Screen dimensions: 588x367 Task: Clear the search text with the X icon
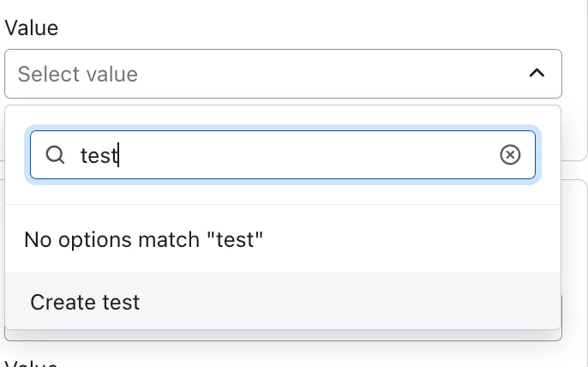[x=510, y=155]
